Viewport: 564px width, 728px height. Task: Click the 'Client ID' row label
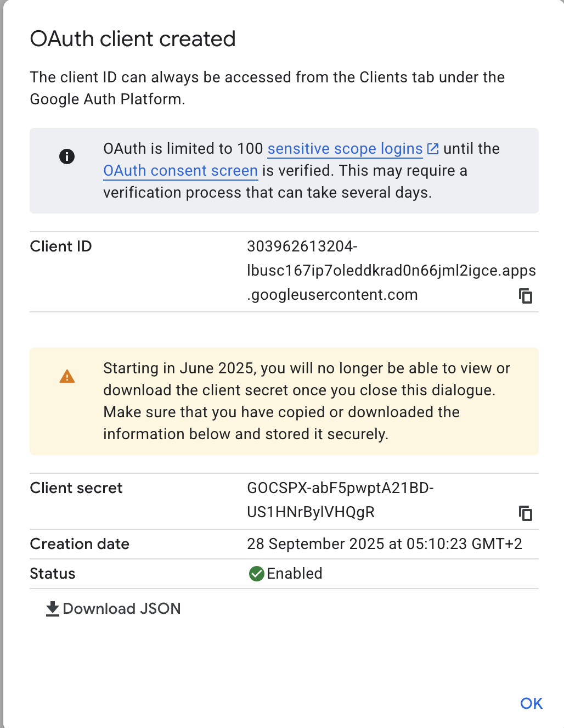[x=61, y=247]
